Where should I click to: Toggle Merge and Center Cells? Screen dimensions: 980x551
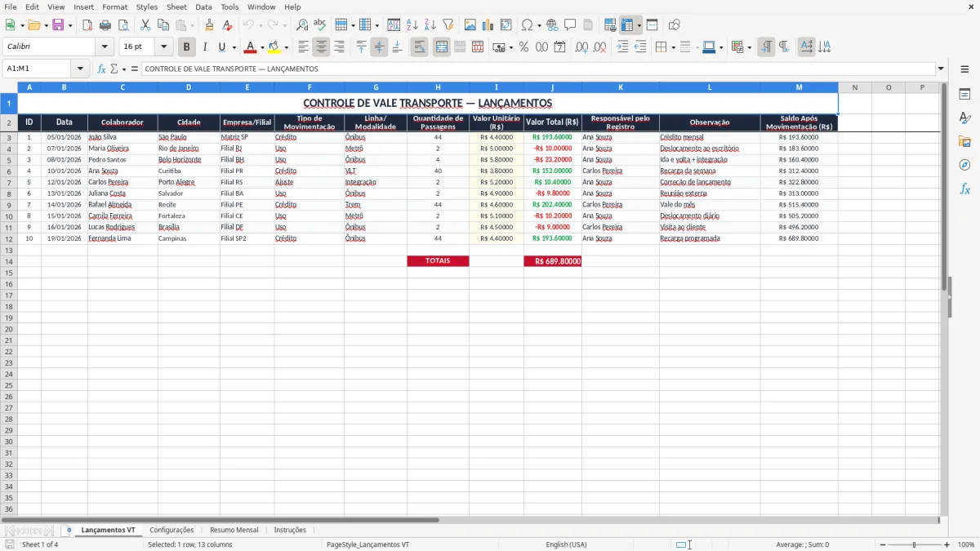[442, 47]
